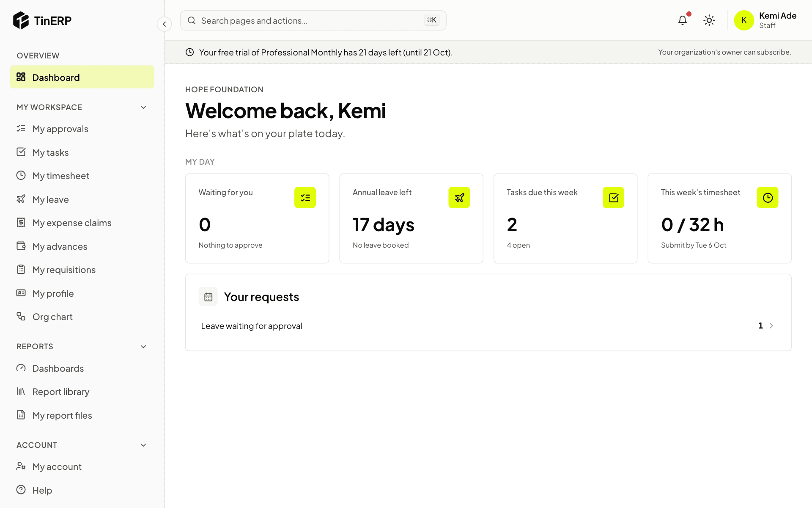Screen dimensions: 812x508
Task: Open This week's timesheet card
Action: pyautogui.click(x=719, y=218)
